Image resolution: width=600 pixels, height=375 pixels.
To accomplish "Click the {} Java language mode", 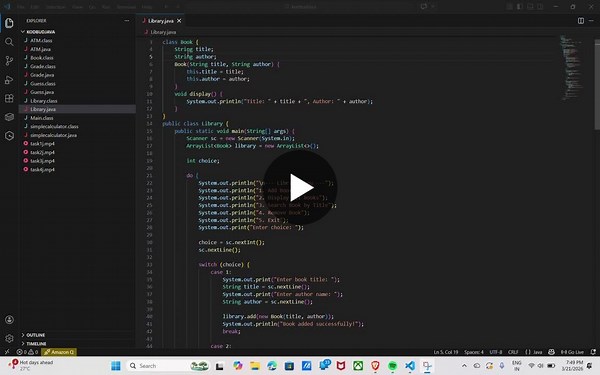I will (533, 352).
